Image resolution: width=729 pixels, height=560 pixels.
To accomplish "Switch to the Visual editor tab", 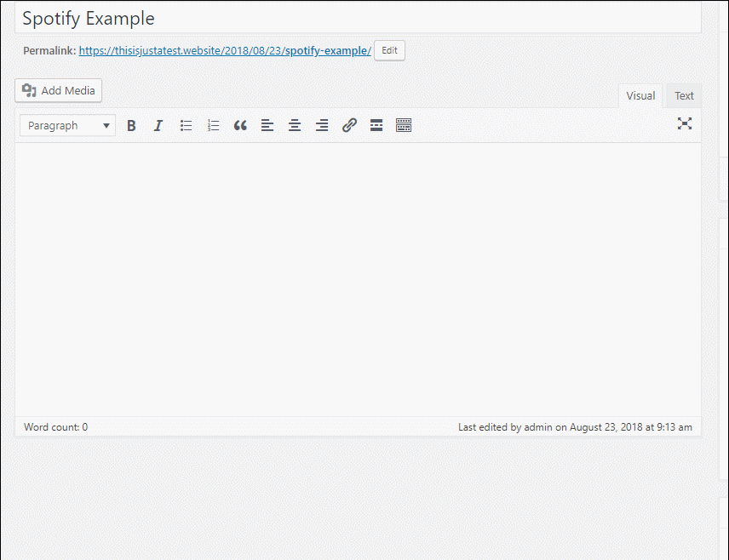I will coord(640,95).
